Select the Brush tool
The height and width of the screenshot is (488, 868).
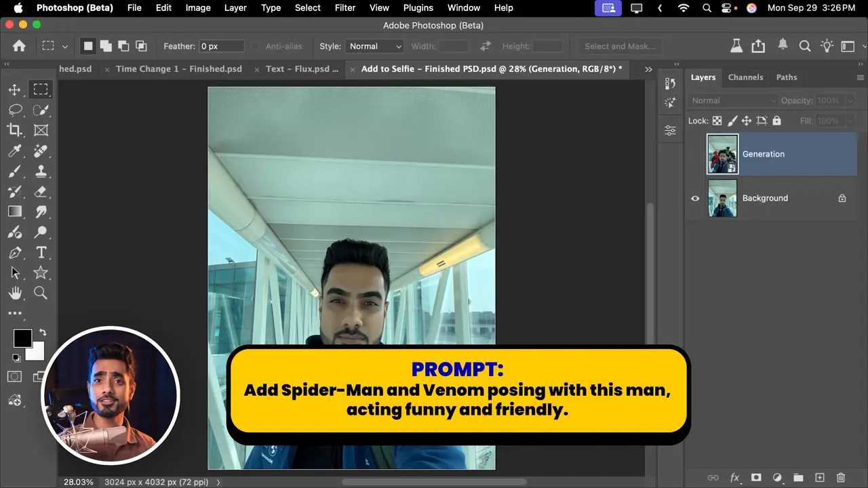click(x=14, y=171)
